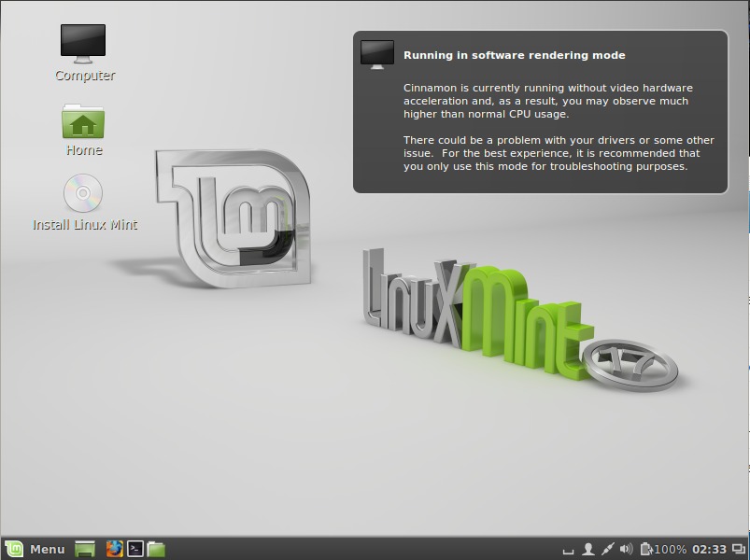The image size is (750, 560).
Task: Open the calendar from clock 02:33
Action: tap(709, 550)
